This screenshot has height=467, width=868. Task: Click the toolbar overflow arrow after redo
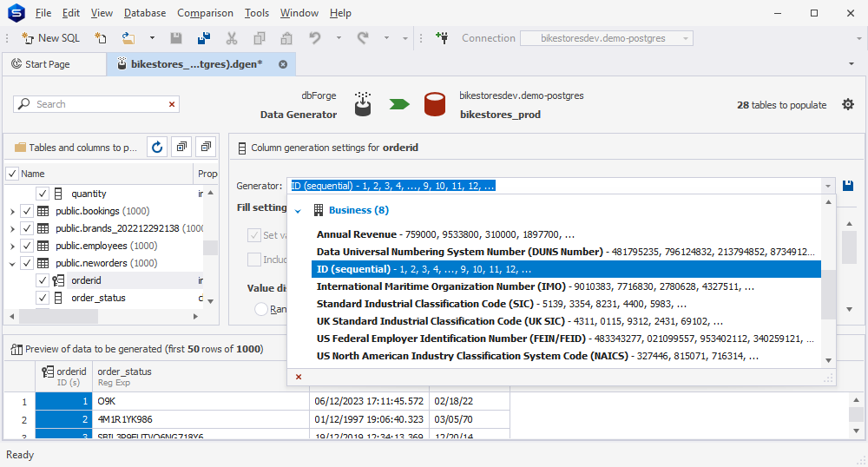tap(405, 38)
